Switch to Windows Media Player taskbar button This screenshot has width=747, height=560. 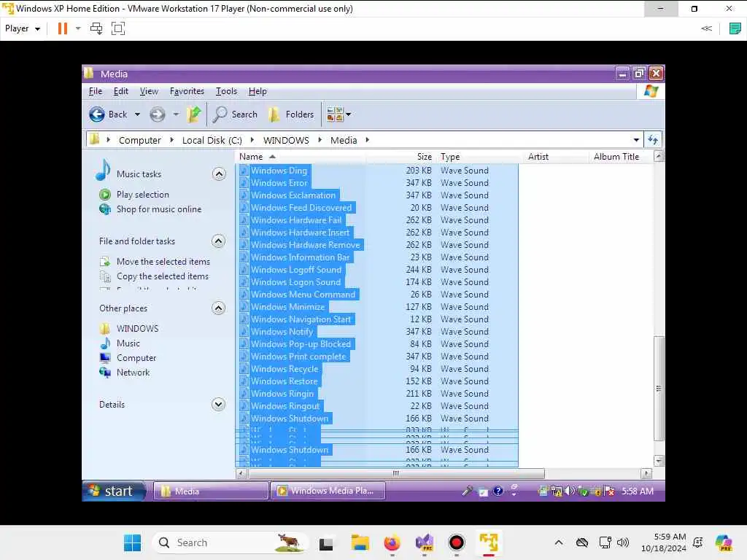pos(328,491)
